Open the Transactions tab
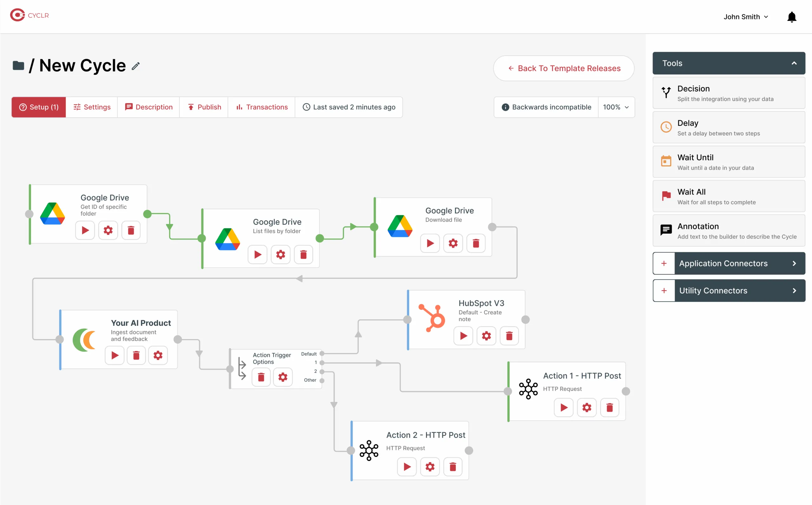Viewport: 812px width, 505px height. coord(261,107)
